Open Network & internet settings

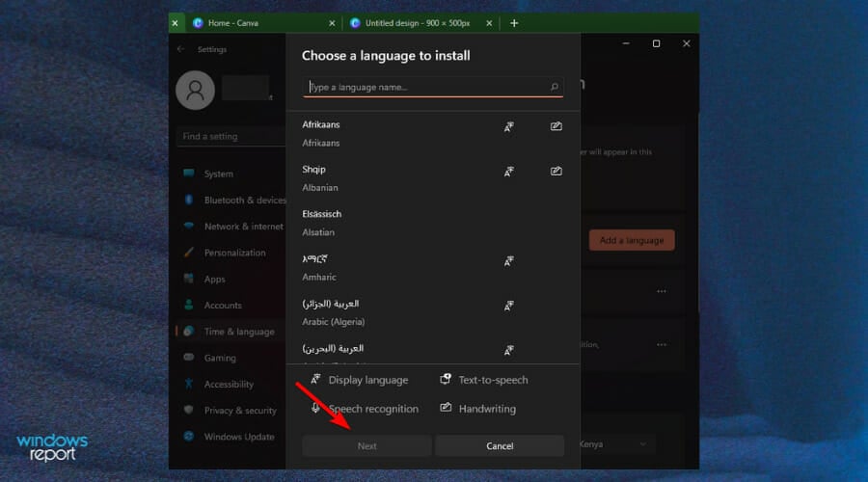tap(231, 227)
